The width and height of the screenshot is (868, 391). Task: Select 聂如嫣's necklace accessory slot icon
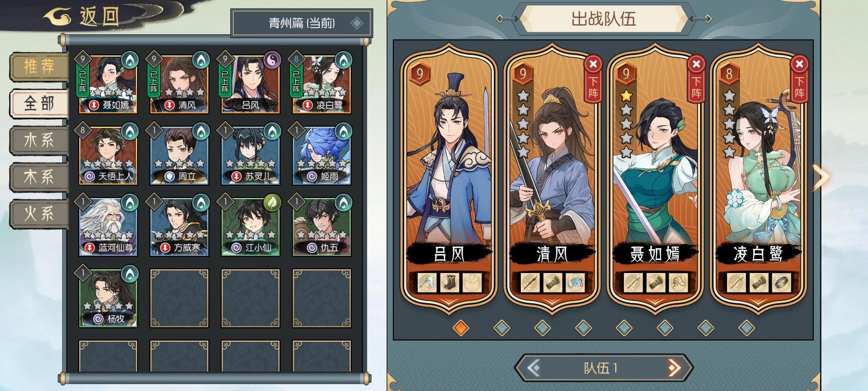point(678,282)
